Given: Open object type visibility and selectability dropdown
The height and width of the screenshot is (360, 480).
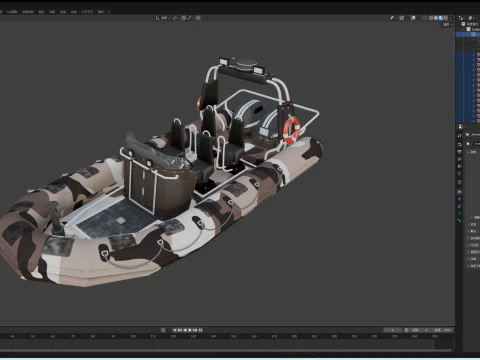Looking at the screenshot, I should point(393,18).
